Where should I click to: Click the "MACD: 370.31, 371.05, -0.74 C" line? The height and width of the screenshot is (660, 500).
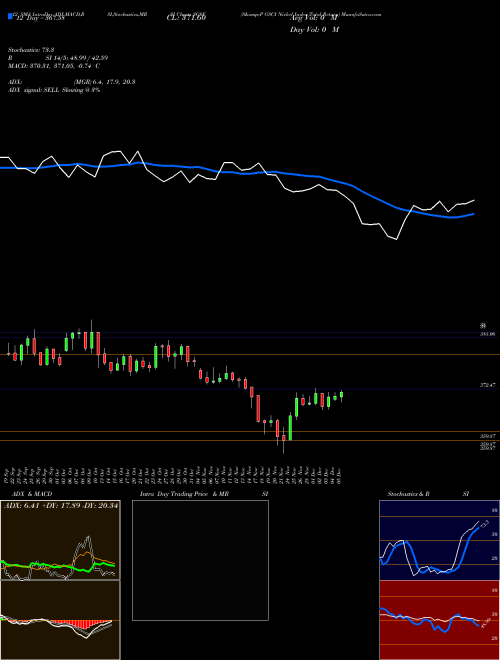tap(54, 66)
